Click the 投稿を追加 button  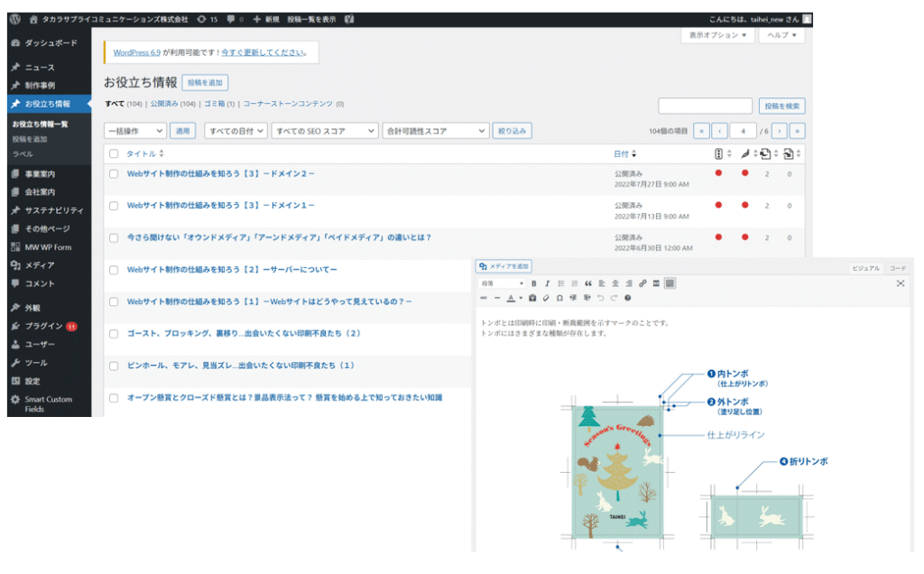[x=207, y=81]
